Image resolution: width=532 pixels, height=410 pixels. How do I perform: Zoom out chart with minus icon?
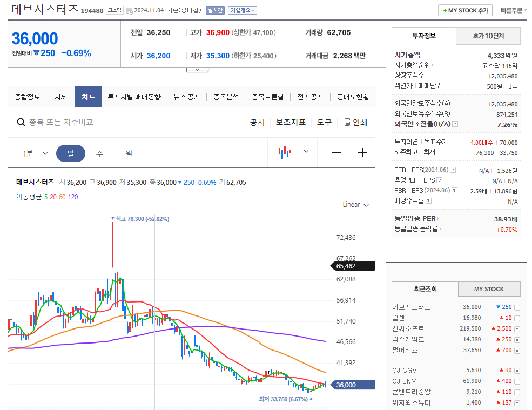click(x=336, y=153)
